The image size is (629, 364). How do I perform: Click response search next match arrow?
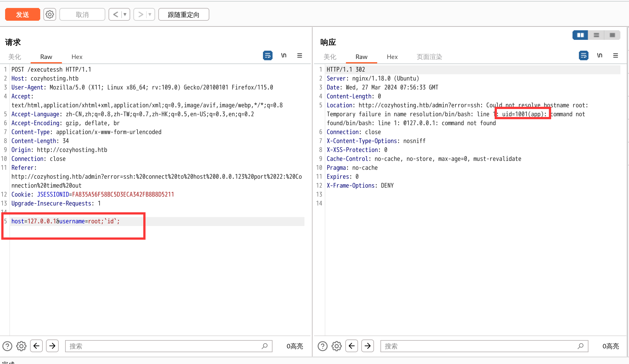[368, 346]
